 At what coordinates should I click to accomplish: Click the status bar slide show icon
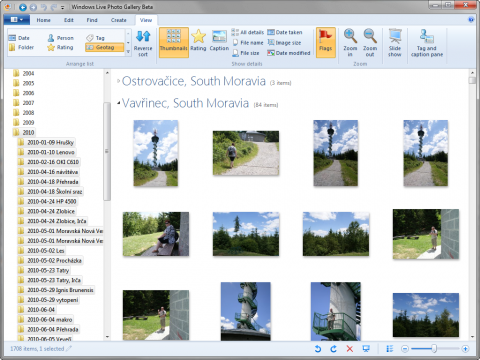(x=366, y=349)
